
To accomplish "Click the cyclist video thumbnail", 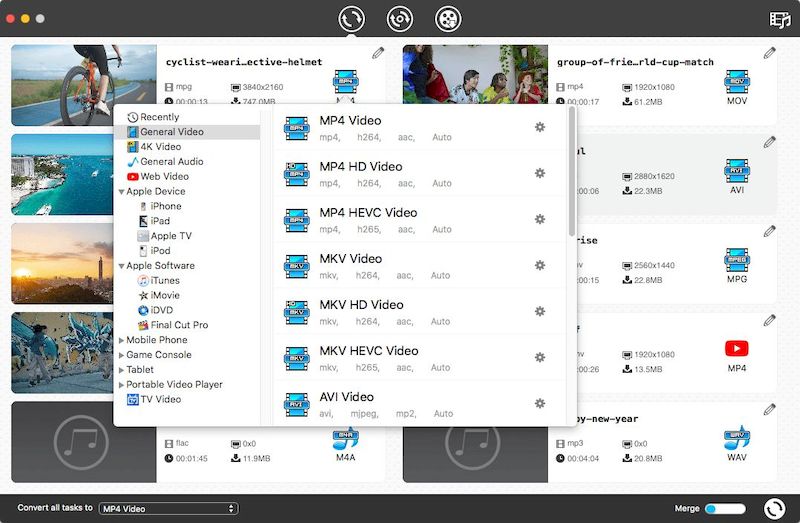I will [x=84, y=85].
